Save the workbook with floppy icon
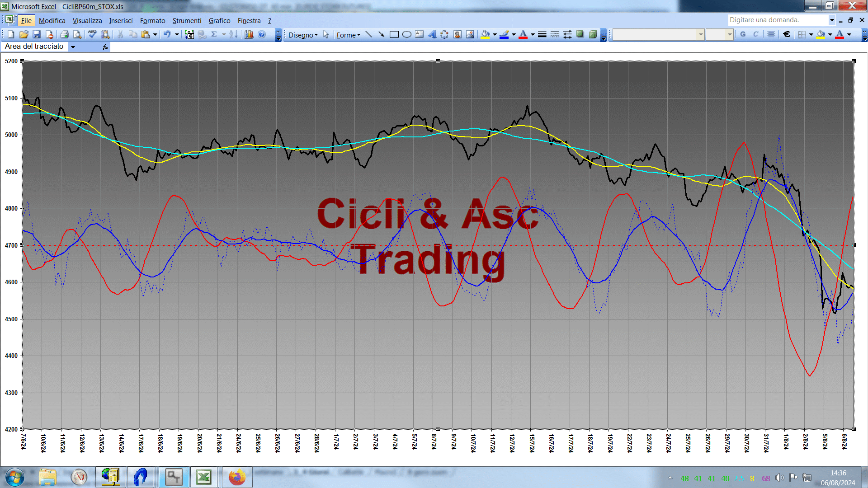 tap(37, 34)
